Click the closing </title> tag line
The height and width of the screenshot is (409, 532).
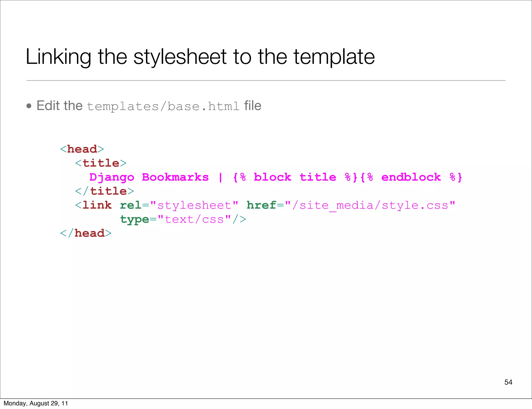point(104,191)
